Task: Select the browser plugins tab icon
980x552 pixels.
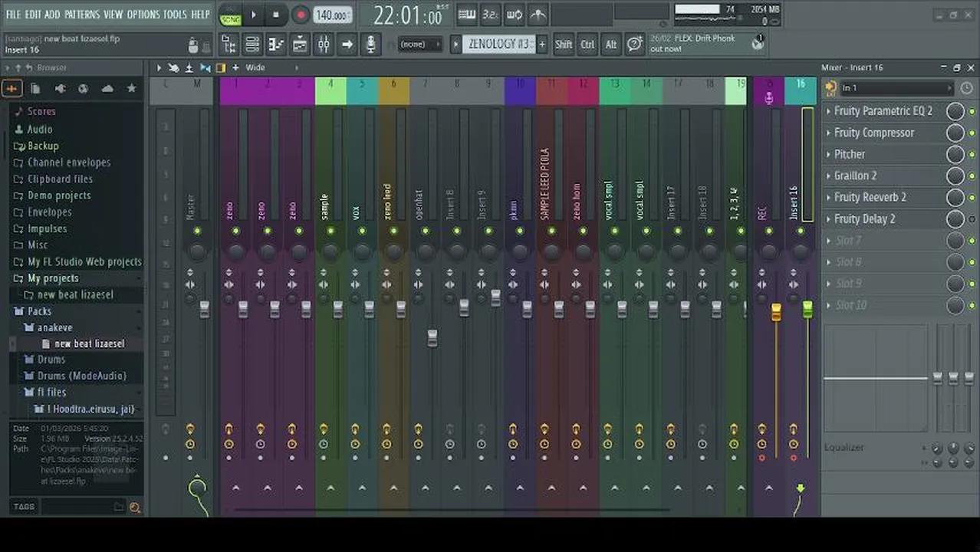Action: click(x=60, y=89)
